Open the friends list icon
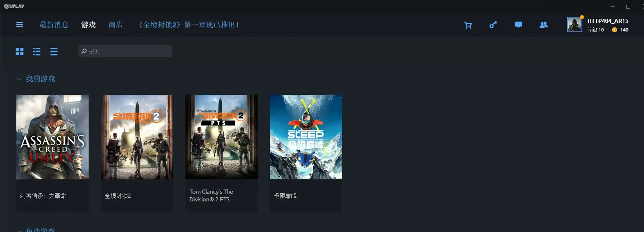Image resolution: width=644 pixels, height=232 pixels. click(x=544, y=25)
